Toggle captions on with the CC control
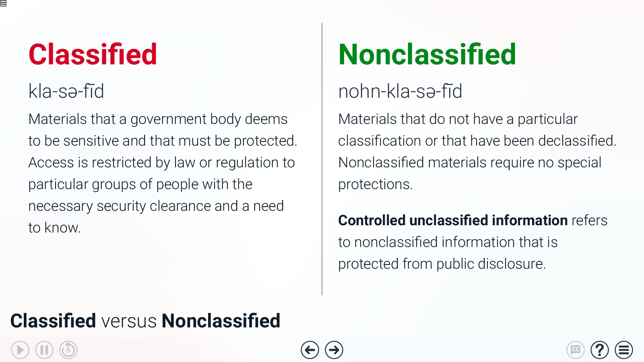 click(x=576, y=350)
